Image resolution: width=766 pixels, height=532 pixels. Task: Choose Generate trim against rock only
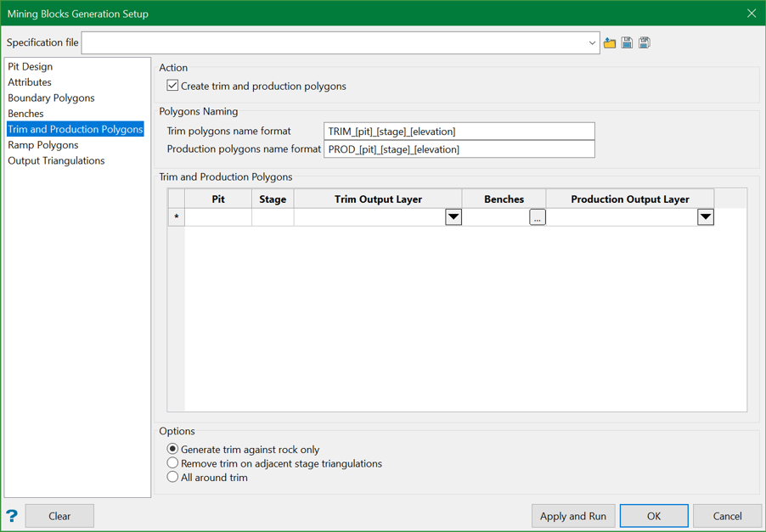click(x=173, y=449)
